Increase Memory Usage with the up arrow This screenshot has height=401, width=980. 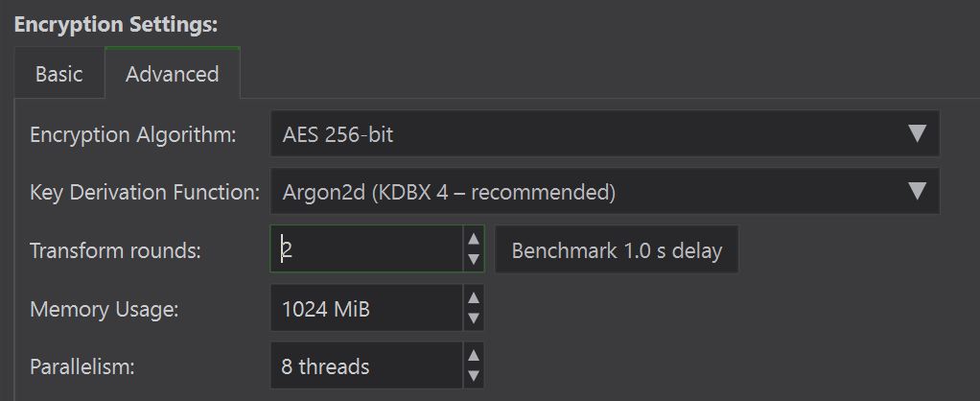click(x=473, y=299)
